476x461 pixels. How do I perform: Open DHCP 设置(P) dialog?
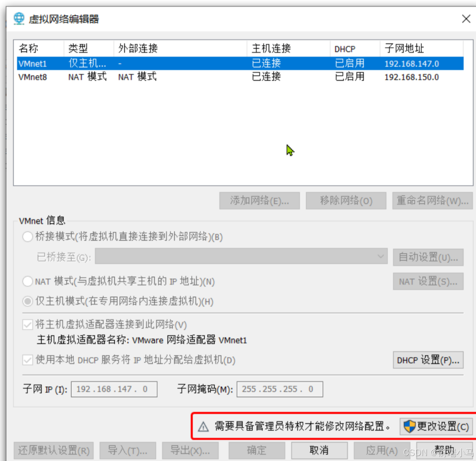428,360
